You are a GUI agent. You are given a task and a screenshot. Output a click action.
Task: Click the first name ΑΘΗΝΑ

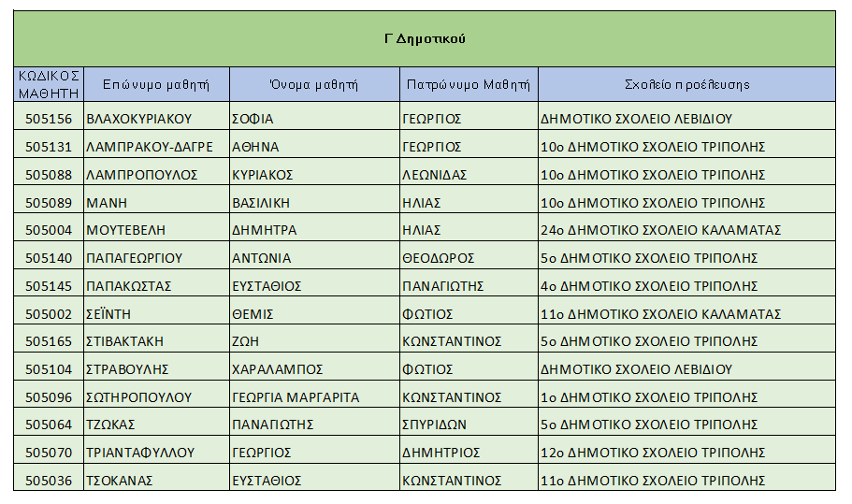pos(255,147)
